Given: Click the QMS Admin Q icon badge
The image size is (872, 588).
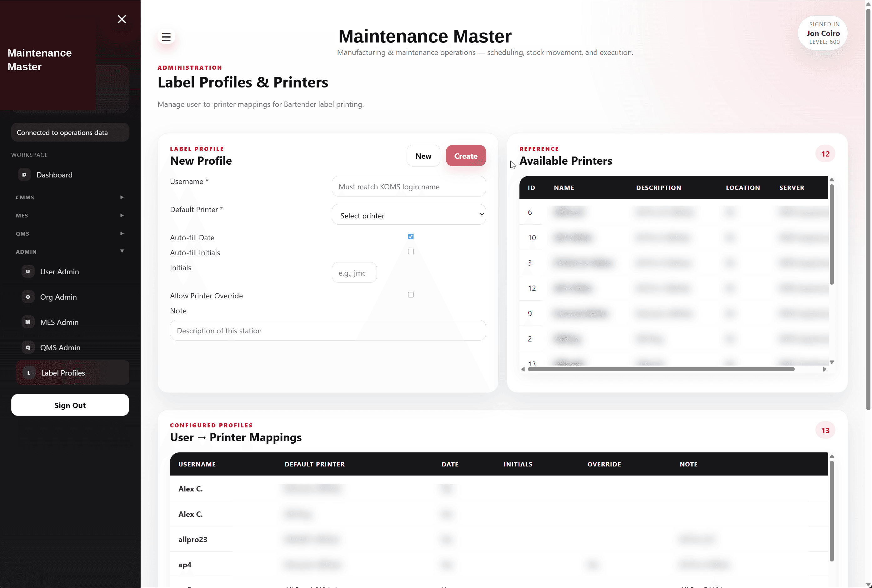Looking at the screenshot, I should [28, 348].
